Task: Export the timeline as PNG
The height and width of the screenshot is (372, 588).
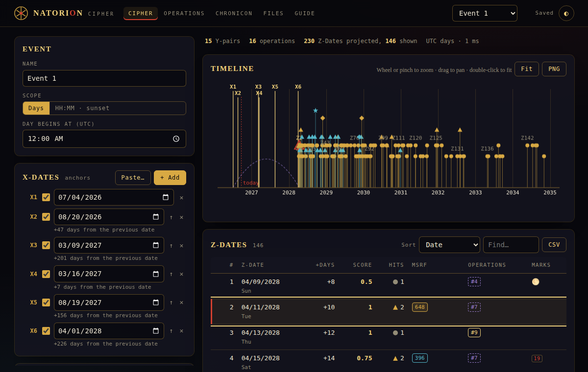Action: coord(554,69)
